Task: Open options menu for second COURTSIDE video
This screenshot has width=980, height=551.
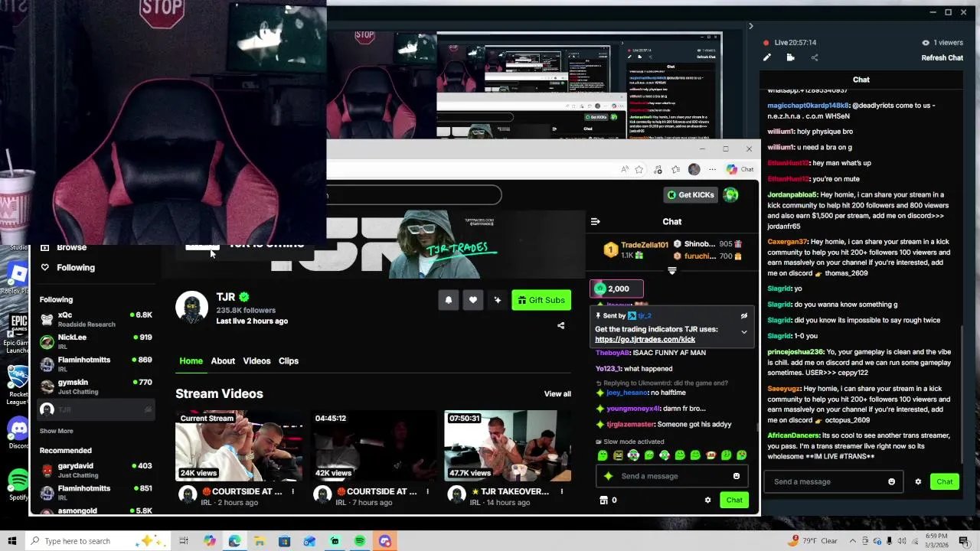Action: click(x=427, y=491)
